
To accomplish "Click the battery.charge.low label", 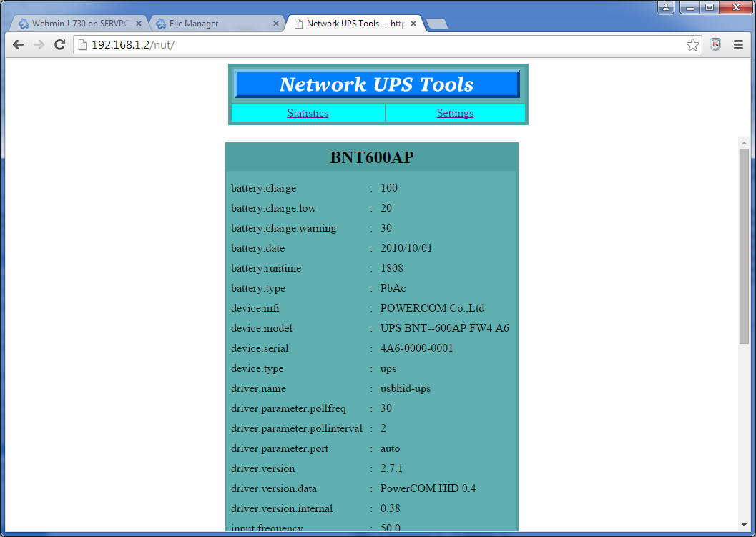I will 273,208.
